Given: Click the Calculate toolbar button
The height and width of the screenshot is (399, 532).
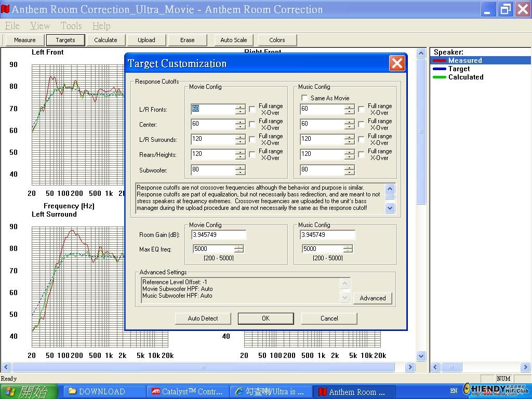Looking at the screenshot, I should [x=105, y=40].
